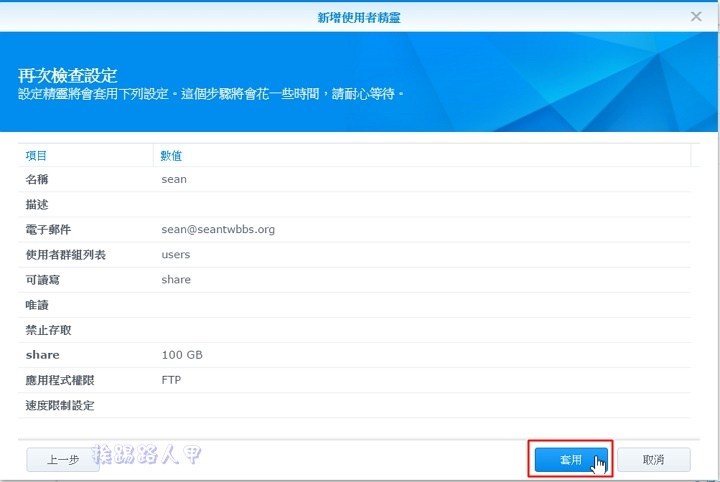Select the 描述 row label
720x482 pixels.
pyautogui.click(x=37, y=204)
